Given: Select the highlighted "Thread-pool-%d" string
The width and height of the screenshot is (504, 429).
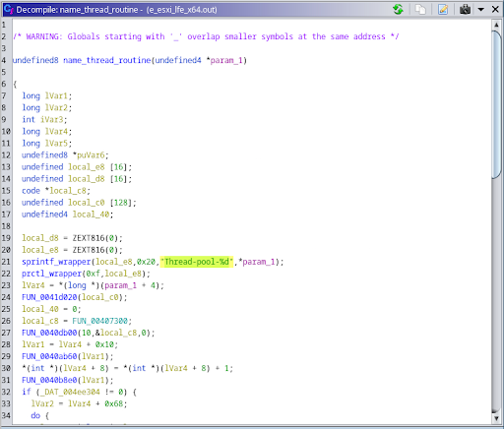Looking at the screenshot, I should (x=197, y=262).
